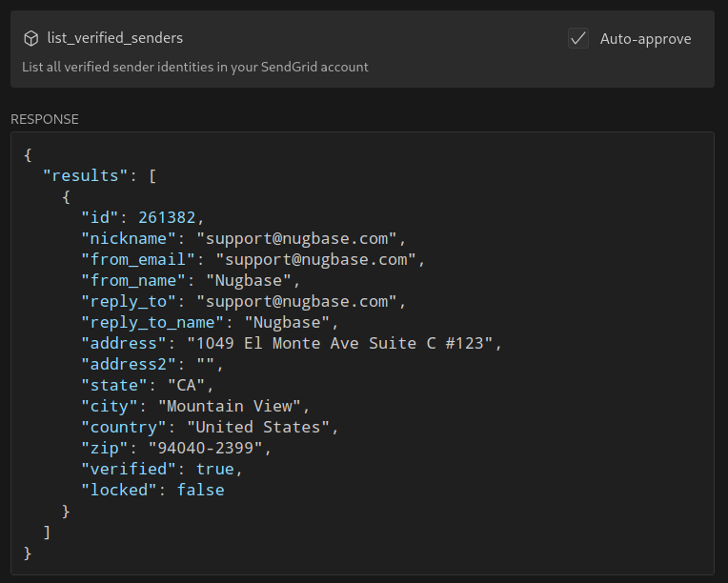This screenshot has width=728, height=583.
Task: Click the empty address2 value
Action: pyautogui.click(x=205, y=364)
